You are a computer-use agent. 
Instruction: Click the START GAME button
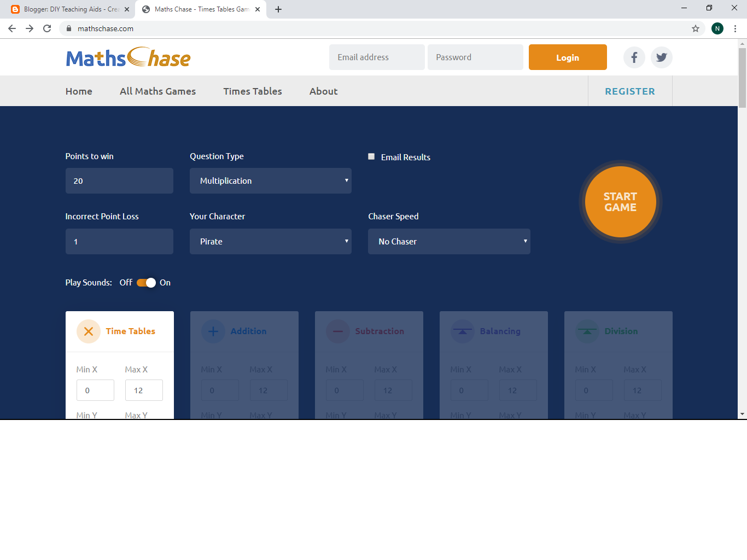point(620,202)
